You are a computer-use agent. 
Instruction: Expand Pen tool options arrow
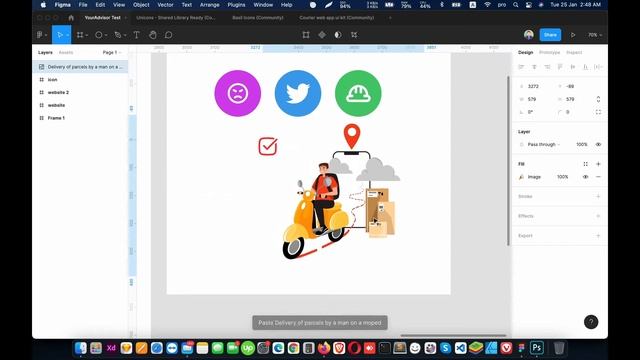coord(124,36)
